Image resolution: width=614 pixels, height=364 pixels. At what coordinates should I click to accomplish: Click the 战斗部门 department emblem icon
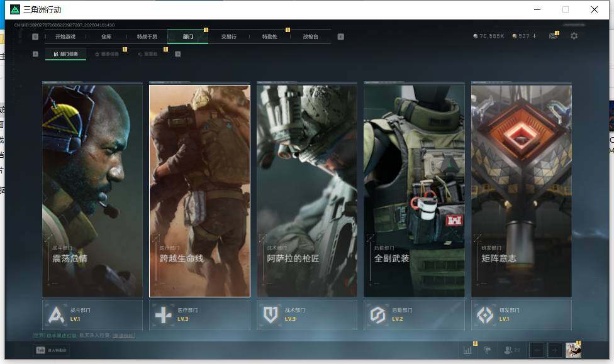coord(56,314)
